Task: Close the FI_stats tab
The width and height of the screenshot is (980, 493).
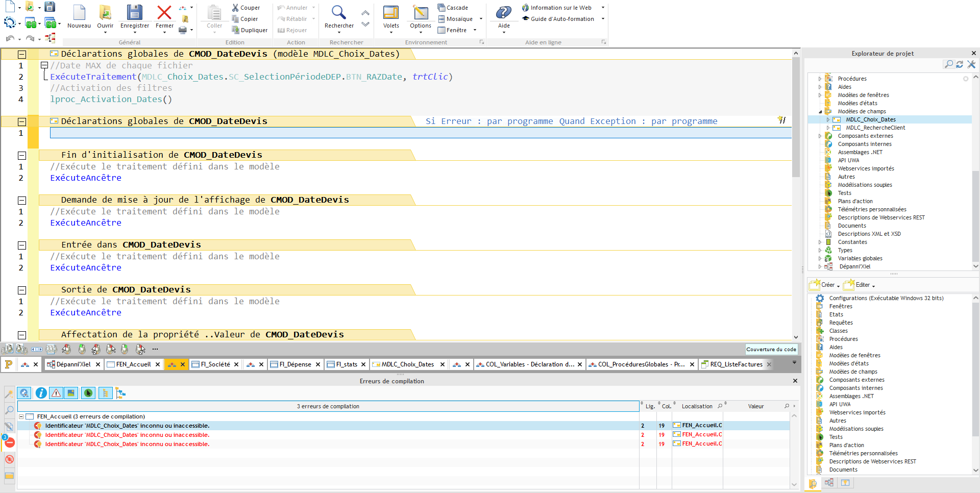Action: click(x=363, y=364)
